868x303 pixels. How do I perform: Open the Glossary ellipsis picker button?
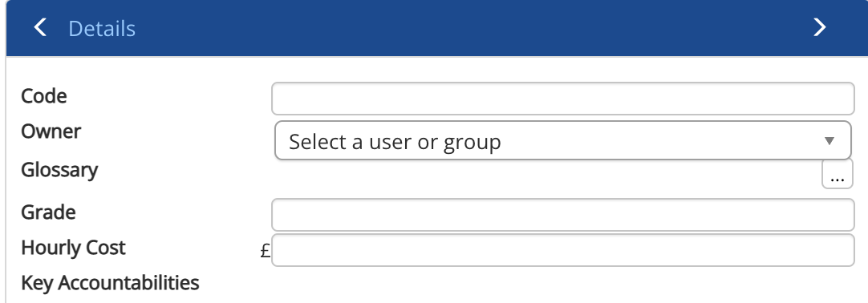pyautogui.click(x=837, y=174)
